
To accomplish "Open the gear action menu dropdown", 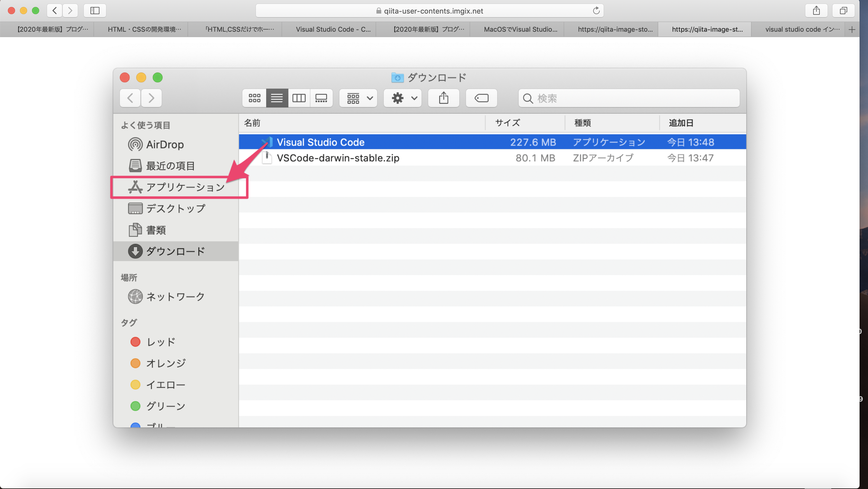I will [403, 98].
